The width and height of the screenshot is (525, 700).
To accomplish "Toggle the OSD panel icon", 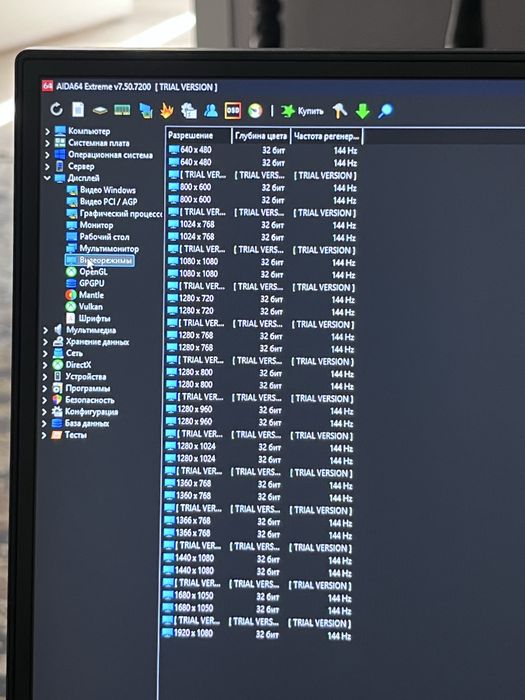I will tap(233, 110).
